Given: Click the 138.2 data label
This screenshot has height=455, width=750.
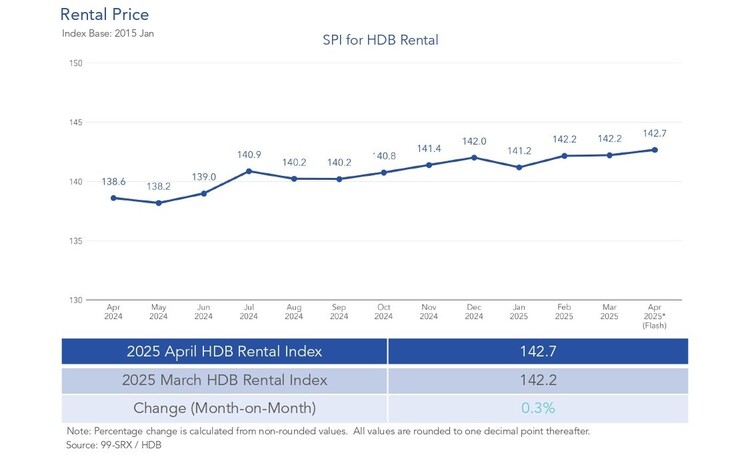Looking at the screenshot, I should [x=158, y=187].
